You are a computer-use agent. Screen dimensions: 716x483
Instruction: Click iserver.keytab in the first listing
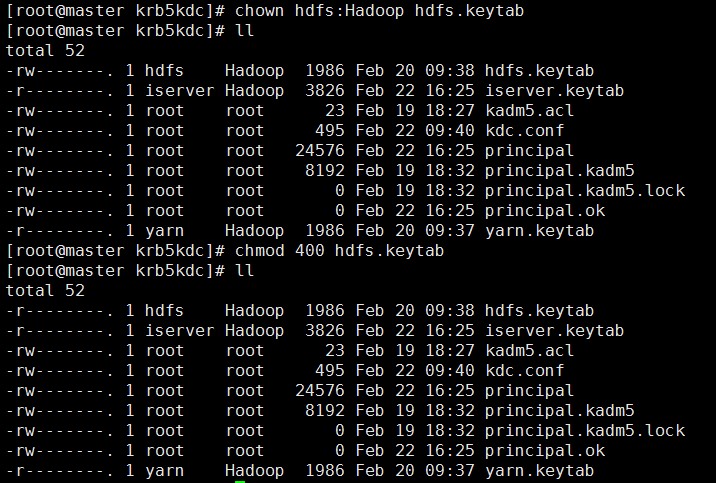pyautogui.click(x=554, y=90)
